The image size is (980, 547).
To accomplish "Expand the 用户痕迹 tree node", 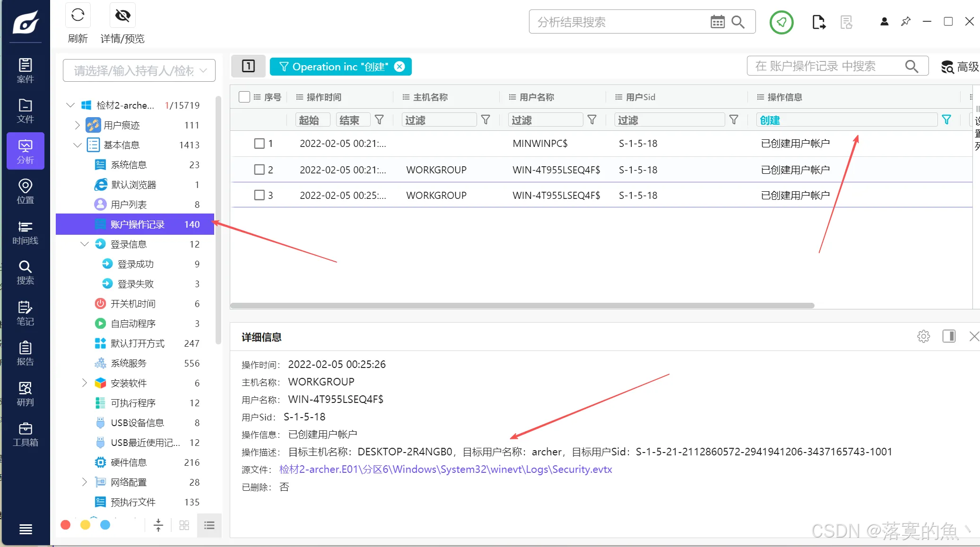I will [78, 125].
